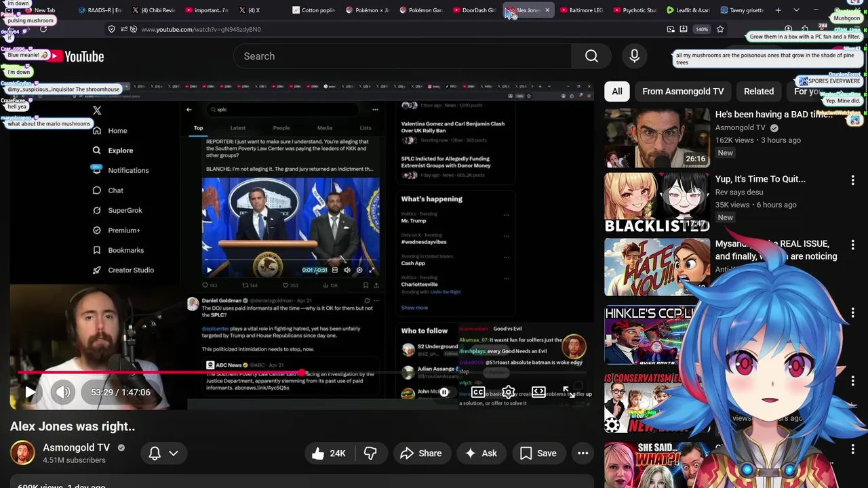Click the Media tab in the video's X search
868x488 pixels.
325,127
